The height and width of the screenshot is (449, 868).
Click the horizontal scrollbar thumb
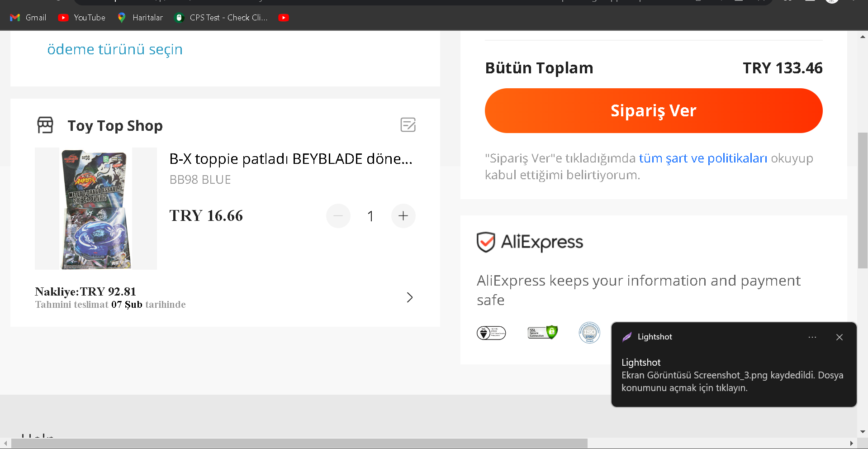(x=299, y=444)
